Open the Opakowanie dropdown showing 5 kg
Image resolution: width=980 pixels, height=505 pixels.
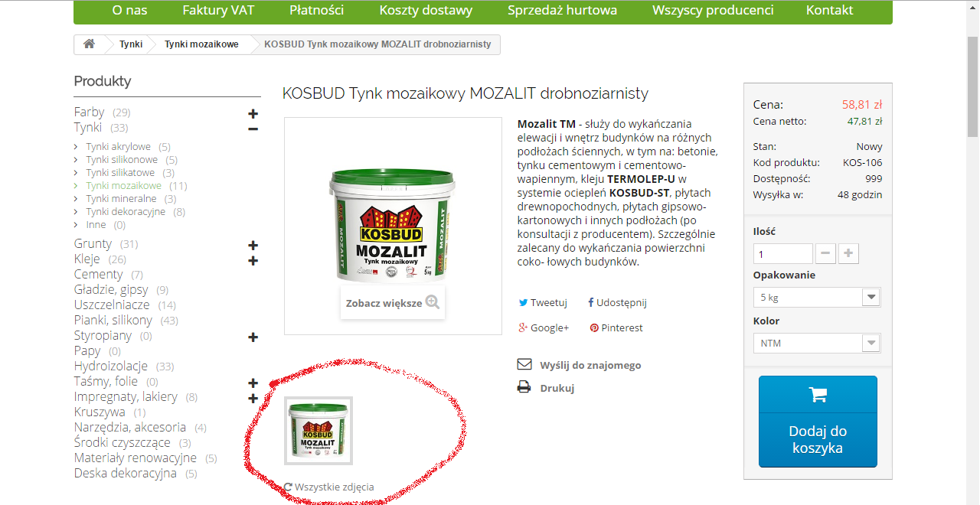(x=817, y=297)
